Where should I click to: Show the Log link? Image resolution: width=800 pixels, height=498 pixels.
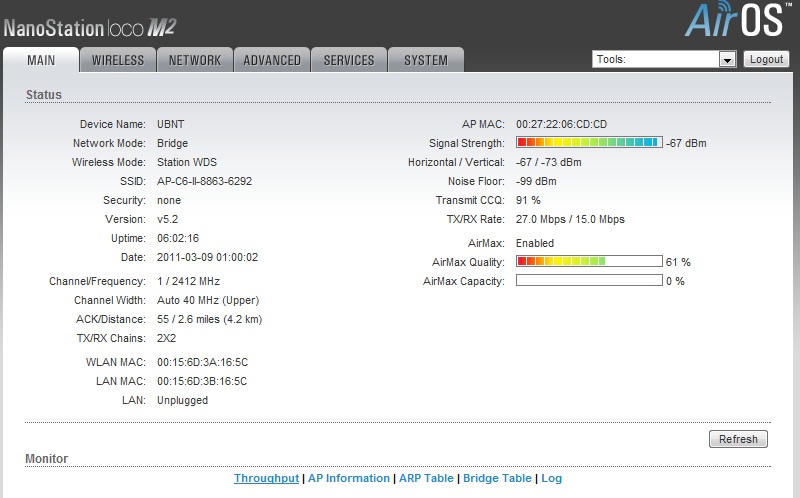pyautogui.click(x=552, y=478)
